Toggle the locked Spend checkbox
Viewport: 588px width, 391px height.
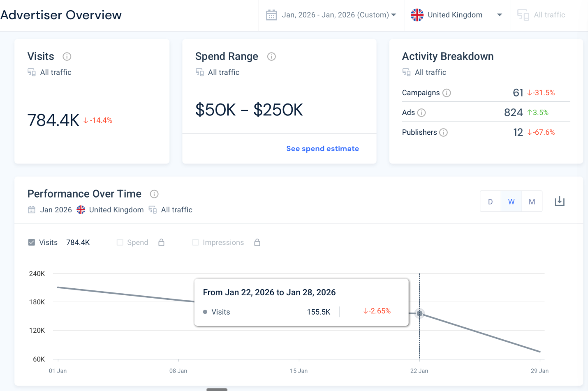[120, 242]
